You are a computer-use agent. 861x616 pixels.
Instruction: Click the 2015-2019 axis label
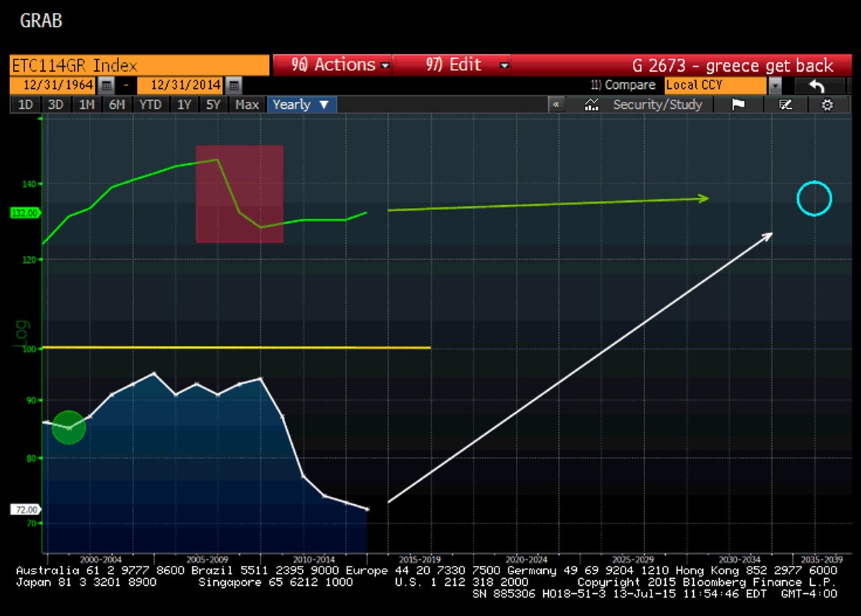(x=420, y=559)
